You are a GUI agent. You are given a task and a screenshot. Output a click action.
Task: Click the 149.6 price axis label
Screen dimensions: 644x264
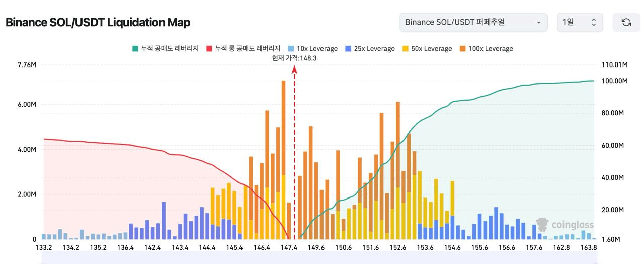316,247
